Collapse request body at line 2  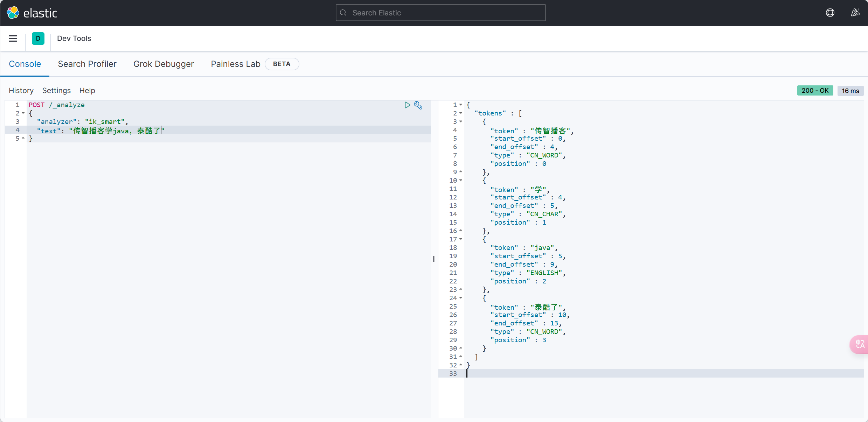(x=23, y=113)
